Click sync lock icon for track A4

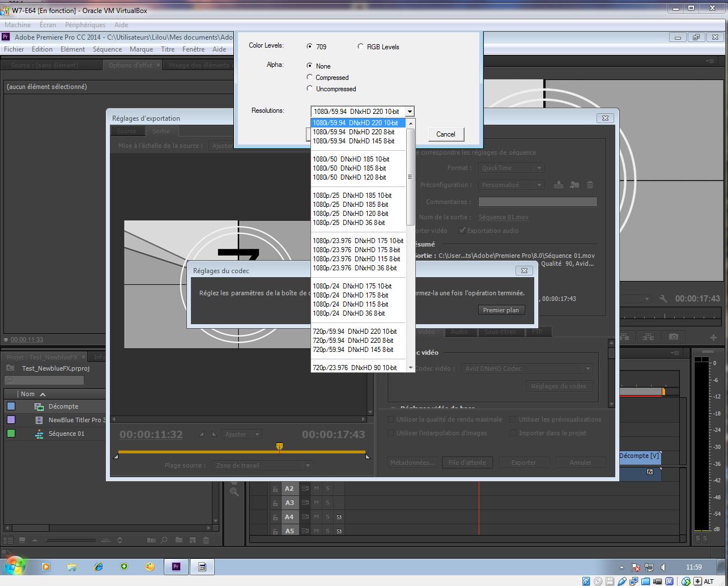[x=305, y=517]
